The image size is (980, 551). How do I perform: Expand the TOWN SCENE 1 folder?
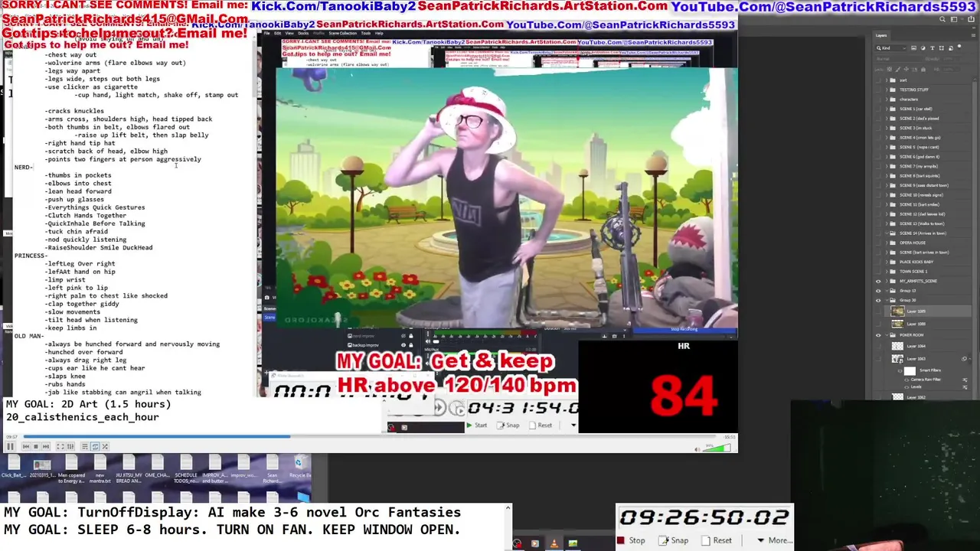pyautogui.click(x=887, y=272)
